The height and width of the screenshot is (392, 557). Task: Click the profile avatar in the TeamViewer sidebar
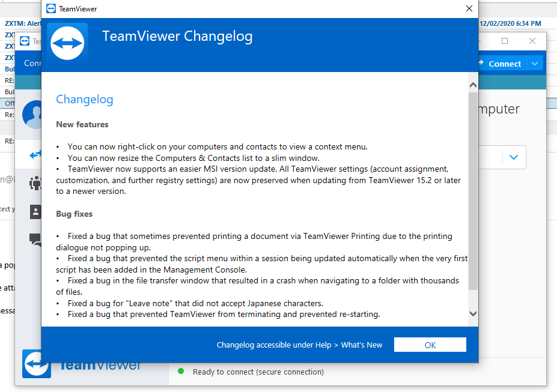(32, 114)
